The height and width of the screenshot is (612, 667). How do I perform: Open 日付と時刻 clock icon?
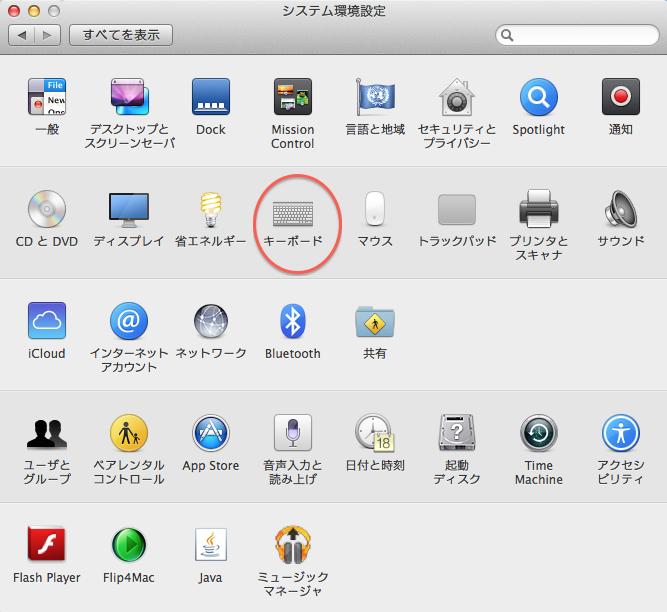tap(375, 433)
